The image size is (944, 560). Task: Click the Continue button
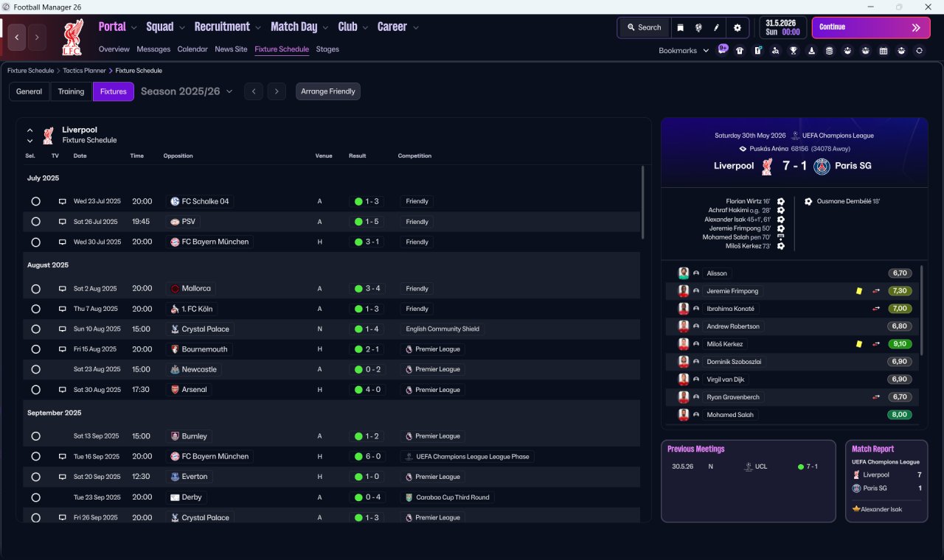(871, 27)
